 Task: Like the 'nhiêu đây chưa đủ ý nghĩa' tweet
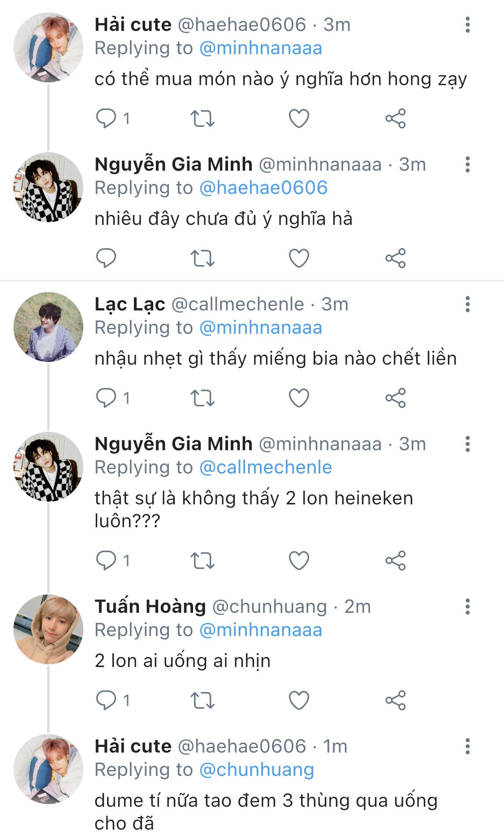[299, 258]
